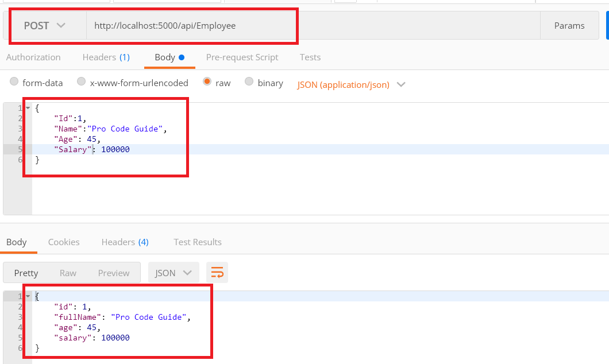Image resolution: width=609 pixels, height=364 pixels.
Task: Open the response JSON format dropdown
Action: tap(174, 273)
